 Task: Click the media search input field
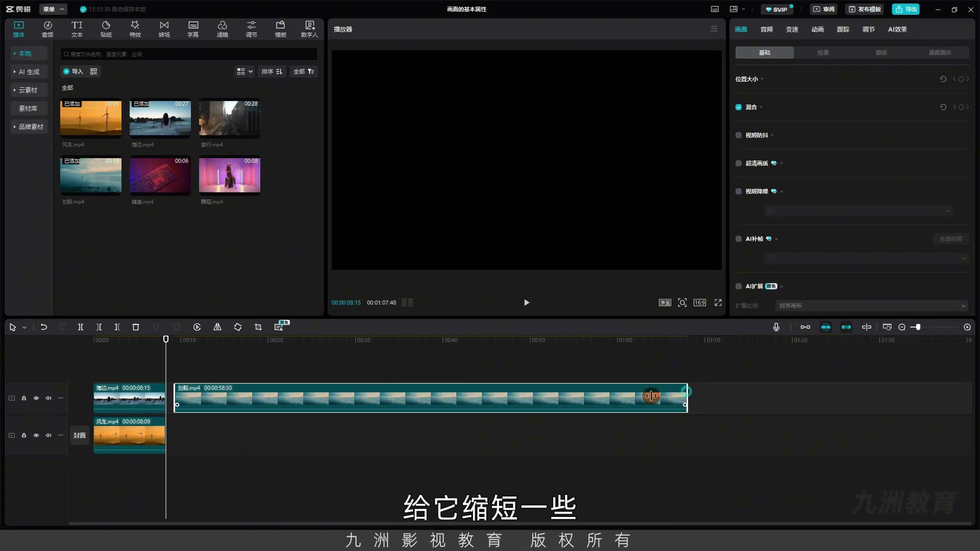(189, 54)
